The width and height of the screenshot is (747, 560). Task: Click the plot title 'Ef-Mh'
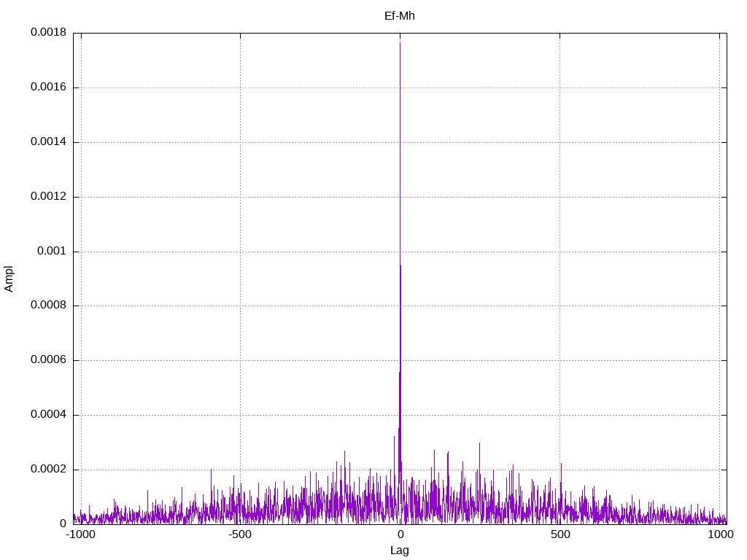coord(399,16)
